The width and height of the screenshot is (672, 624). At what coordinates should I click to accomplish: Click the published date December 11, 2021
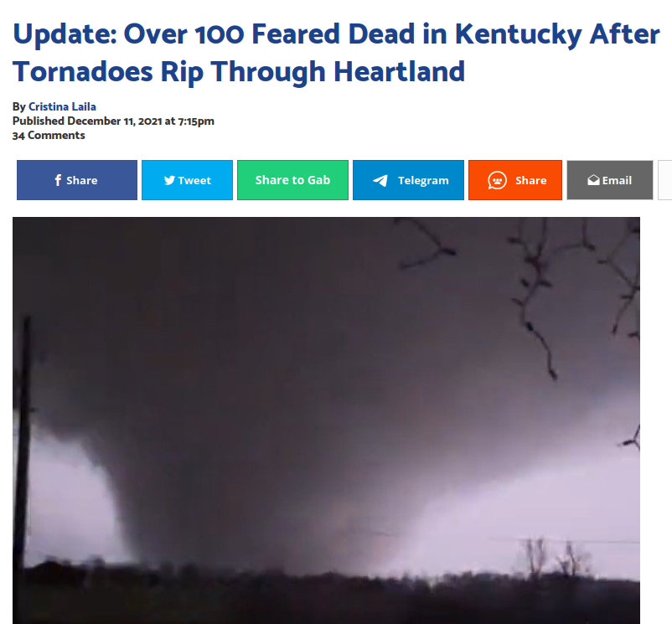tap(115, 121)
